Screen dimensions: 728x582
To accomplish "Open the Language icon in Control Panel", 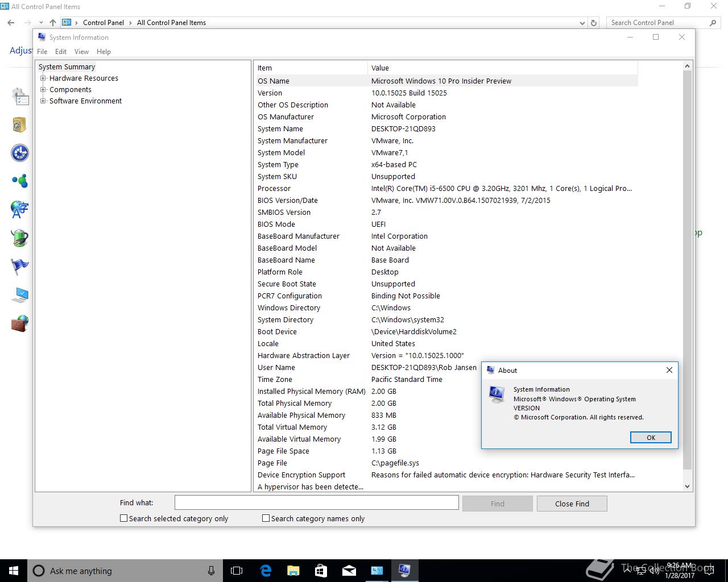I will [20, 210].
